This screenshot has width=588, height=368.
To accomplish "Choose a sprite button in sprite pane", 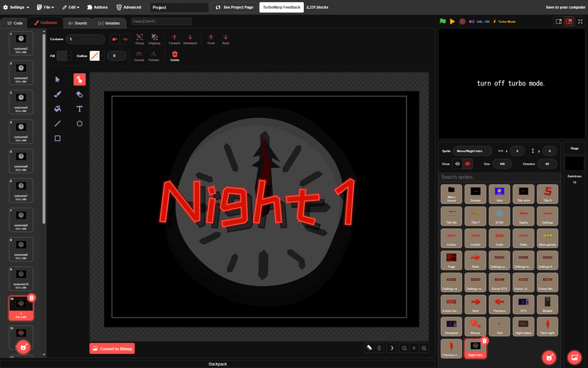I will tap(549, 358).
